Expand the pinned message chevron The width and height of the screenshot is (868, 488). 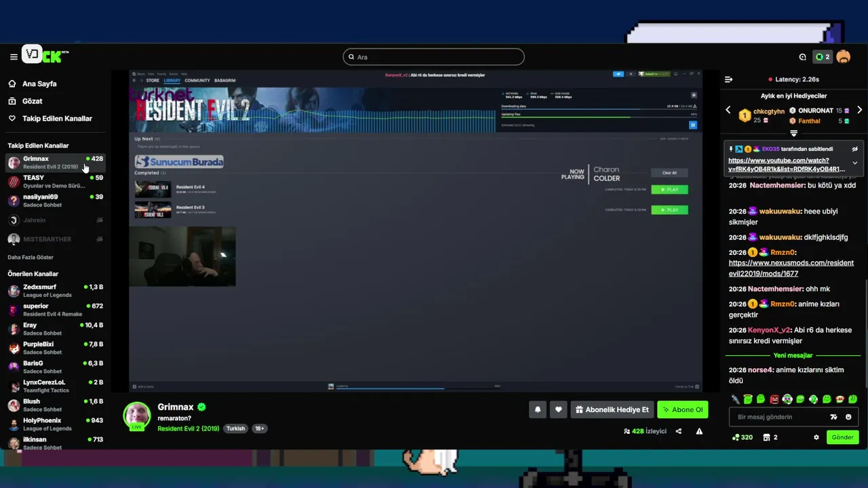854,163
